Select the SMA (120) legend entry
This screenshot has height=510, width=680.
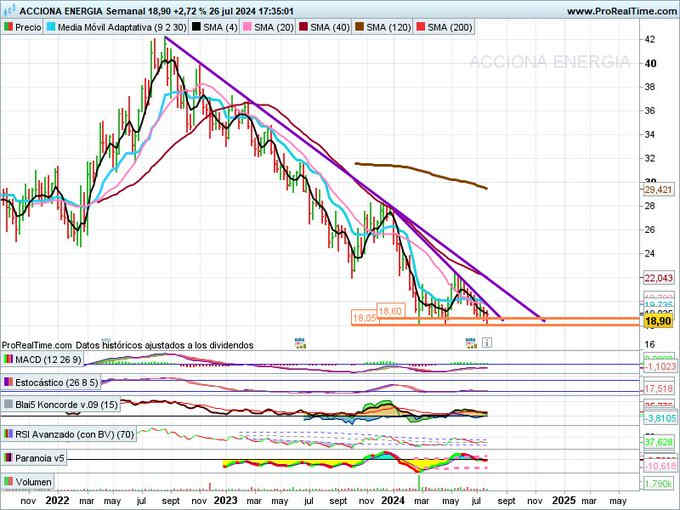[x=383, y=27]
